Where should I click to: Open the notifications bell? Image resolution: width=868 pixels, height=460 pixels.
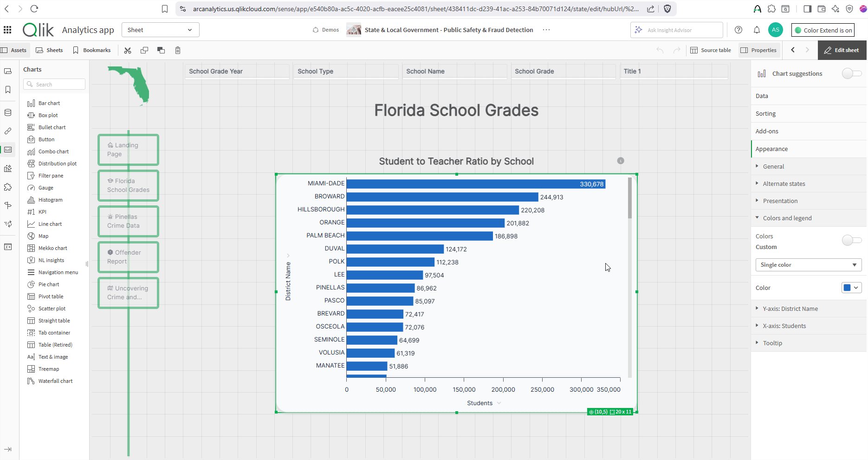tap(757, 30)
